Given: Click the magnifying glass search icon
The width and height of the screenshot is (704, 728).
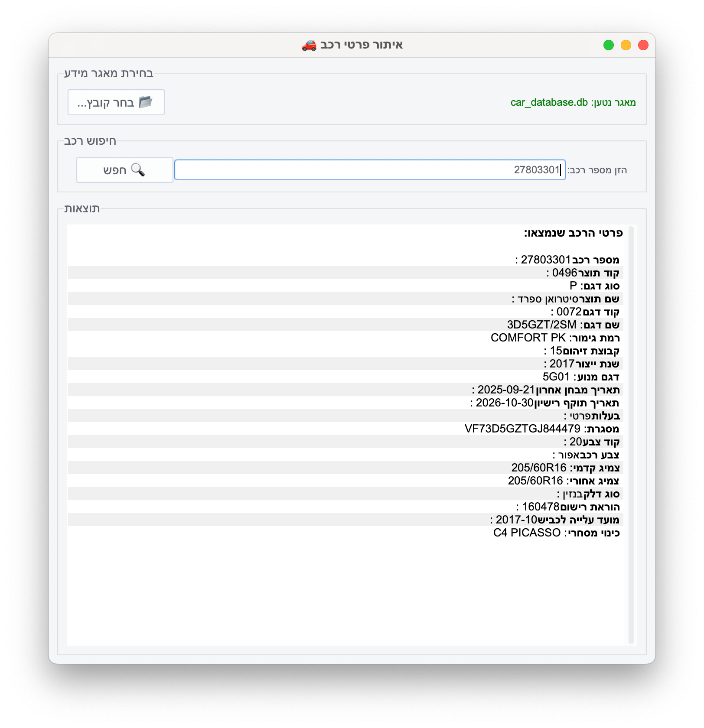Looking at the screenshot, I should pyautogui.click(x=138, y=169).
